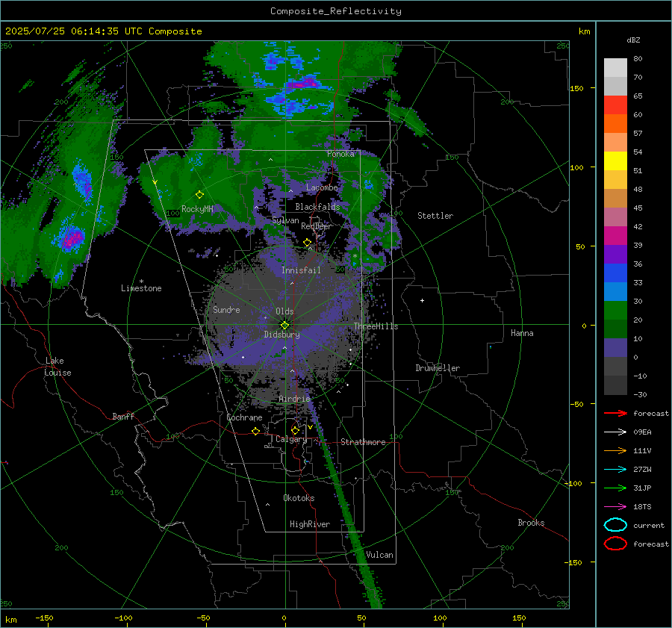Click the Olds label

284,311
